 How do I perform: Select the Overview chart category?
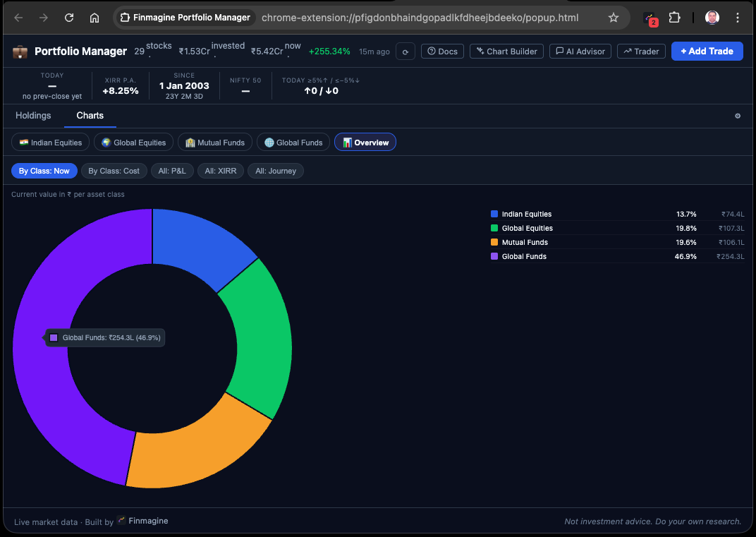(x=365, y=141)
